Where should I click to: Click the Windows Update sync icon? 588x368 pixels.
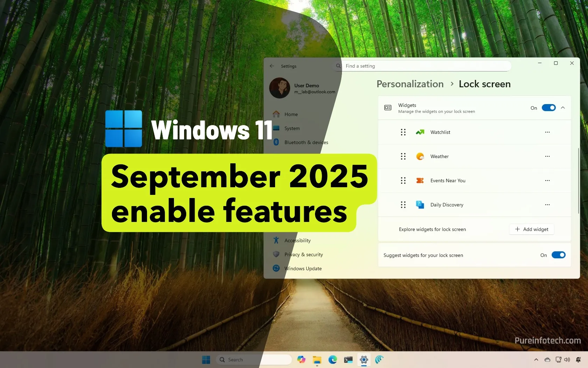[x=276, y=268]
